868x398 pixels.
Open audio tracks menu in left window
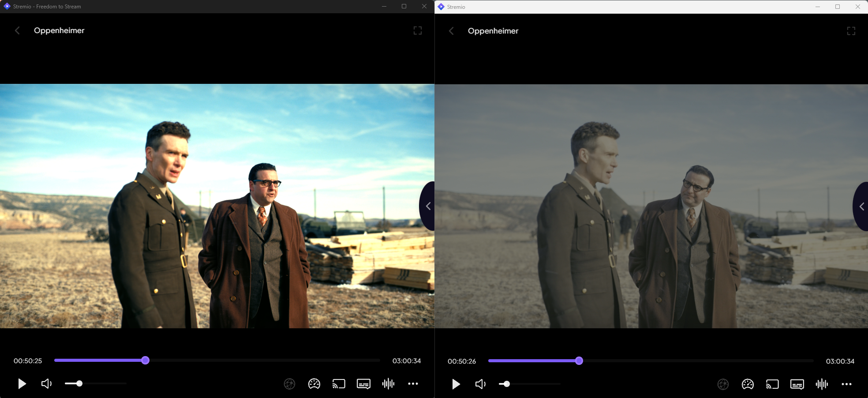388,384
